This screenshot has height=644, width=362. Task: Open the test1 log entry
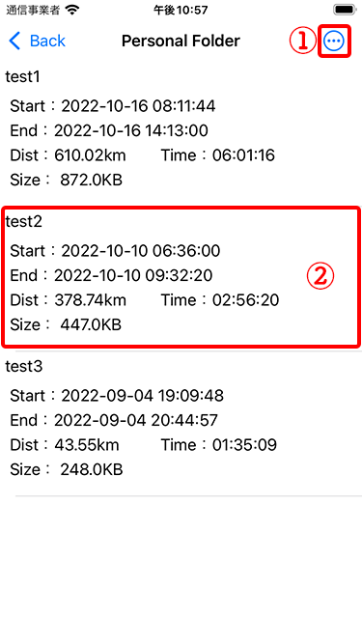click(181, 130)
